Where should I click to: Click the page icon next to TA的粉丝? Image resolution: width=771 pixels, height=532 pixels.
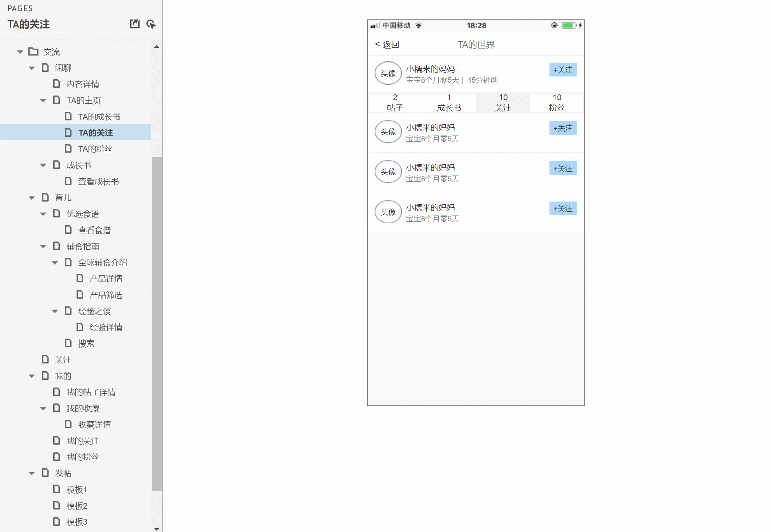68,148
